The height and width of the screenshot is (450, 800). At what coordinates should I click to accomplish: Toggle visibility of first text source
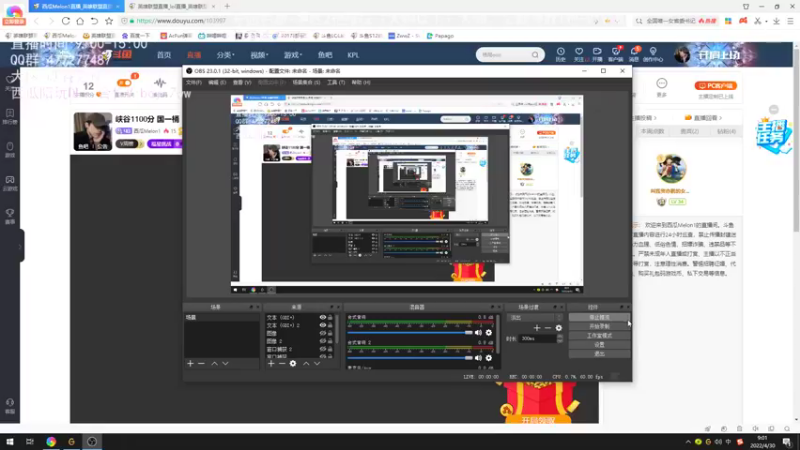tap(322, 317)
